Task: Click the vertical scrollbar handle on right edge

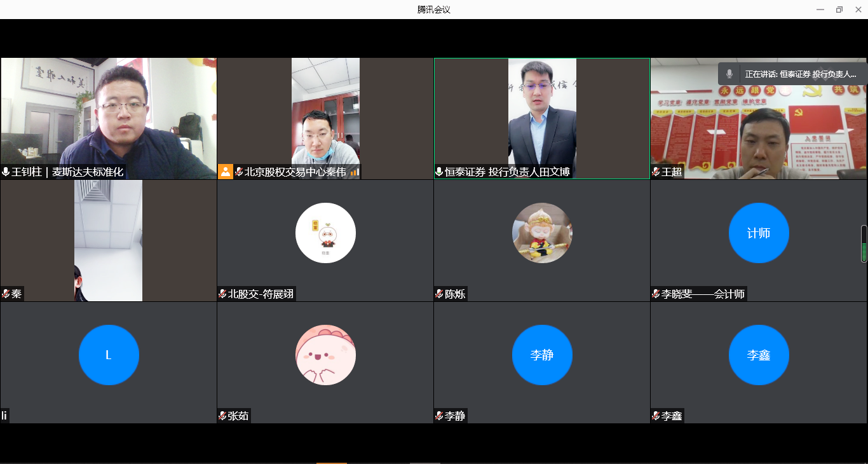Action: click(x=864, y=243)
